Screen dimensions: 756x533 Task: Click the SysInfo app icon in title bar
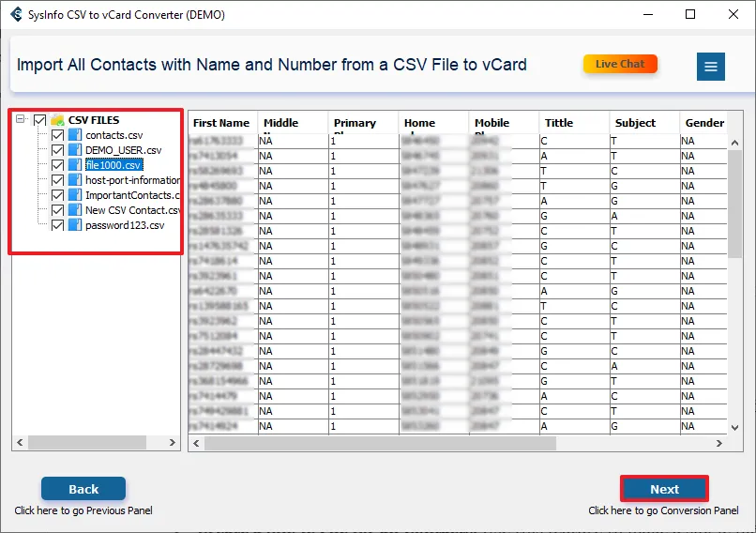[x=16, y=15]
